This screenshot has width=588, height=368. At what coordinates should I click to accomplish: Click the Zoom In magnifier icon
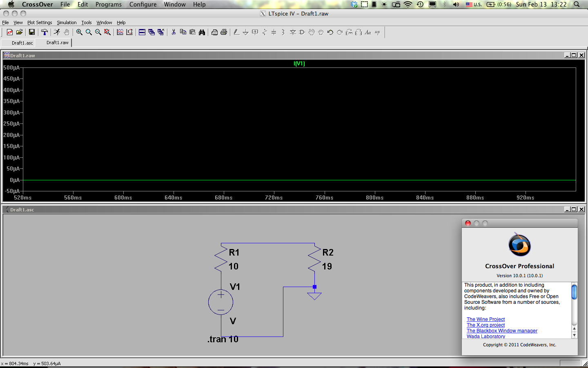[x=79, y=32]
